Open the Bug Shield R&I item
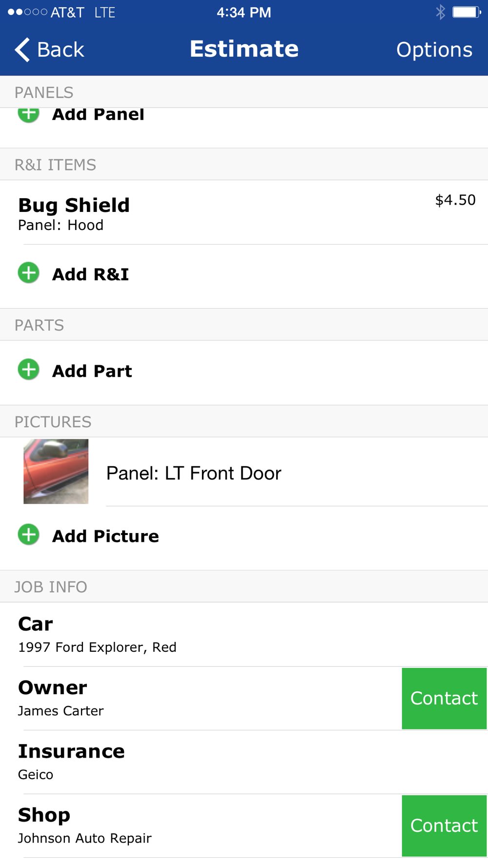488x868 pixels. (244, 213)
